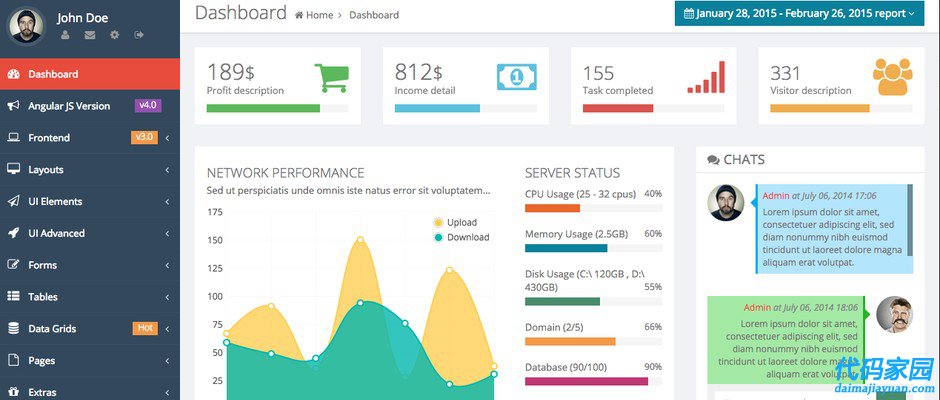Expand the Pages submenu chevron
The height and width of the screenshot is (400, 940).
[x=167, y=361]
